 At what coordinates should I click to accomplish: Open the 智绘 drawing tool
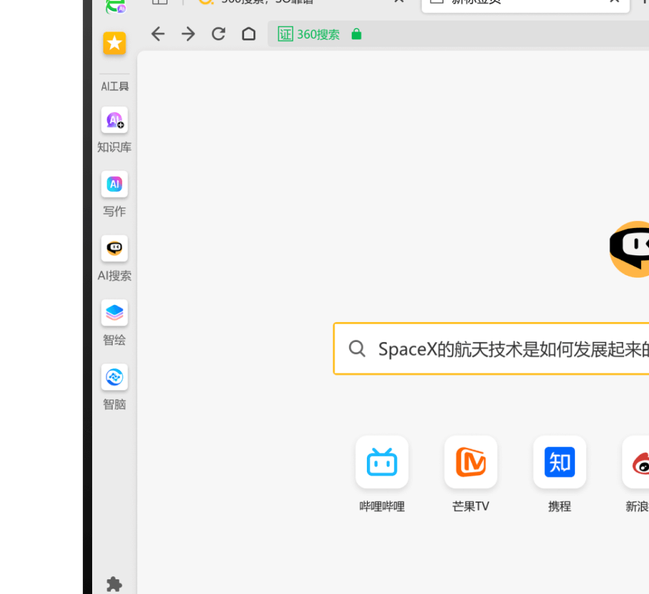click(x=114, y=313)
